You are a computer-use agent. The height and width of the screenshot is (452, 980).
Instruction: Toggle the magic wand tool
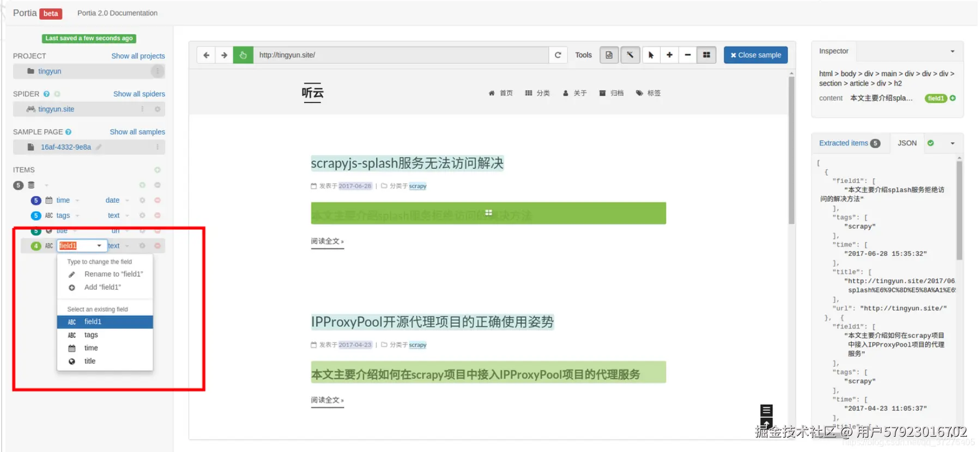(630, 55)
